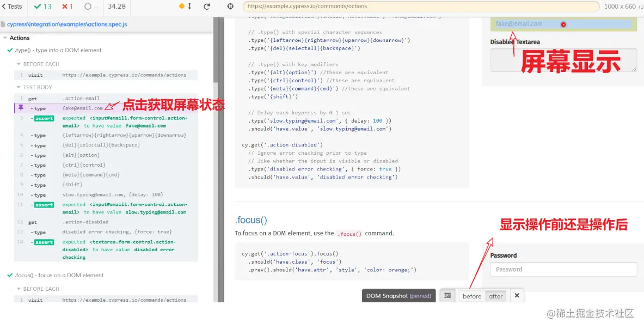Show the 13 passed tests count
This screenshot has width=644, height=329.
click(42, 7)
